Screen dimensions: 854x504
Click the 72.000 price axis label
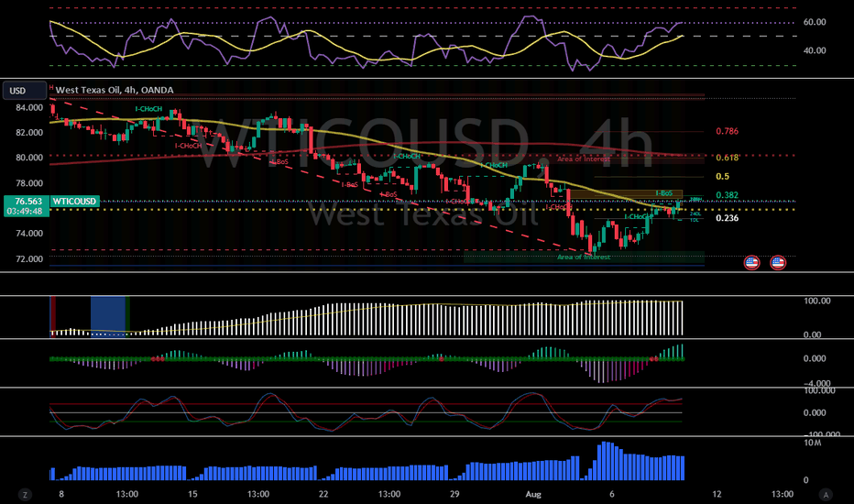[x=29, y=258]
